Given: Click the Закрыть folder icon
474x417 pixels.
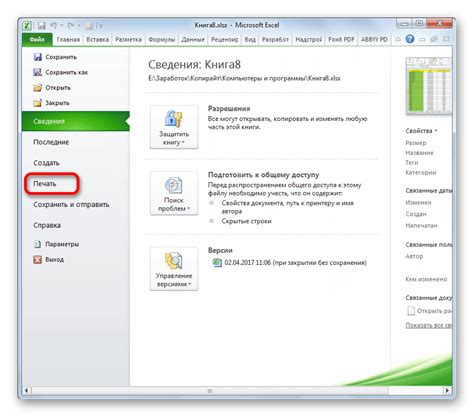Looking at the screenshot, I should coord(38,103).
